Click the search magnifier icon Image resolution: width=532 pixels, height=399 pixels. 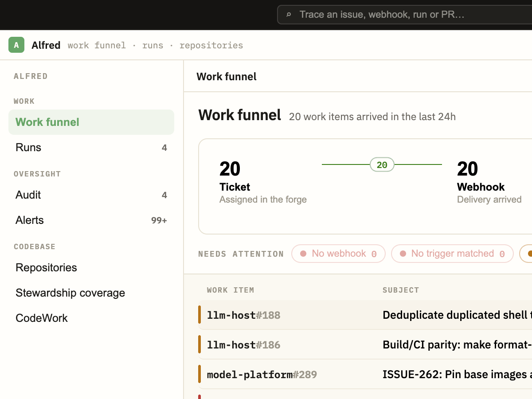click(289, 15)
